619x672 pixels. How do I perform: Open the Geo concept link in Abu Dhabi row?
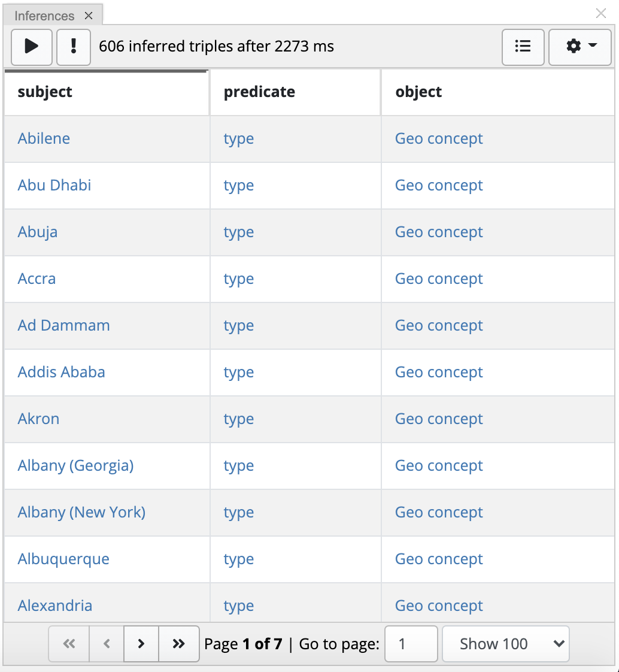tap(438, 185)
